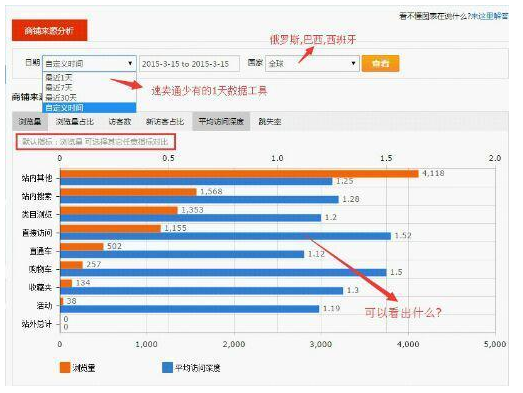Viewport: 523px width, 393px height.
Task: Click the blue 1.5 bar for 购物车
Action: [223, 273]
